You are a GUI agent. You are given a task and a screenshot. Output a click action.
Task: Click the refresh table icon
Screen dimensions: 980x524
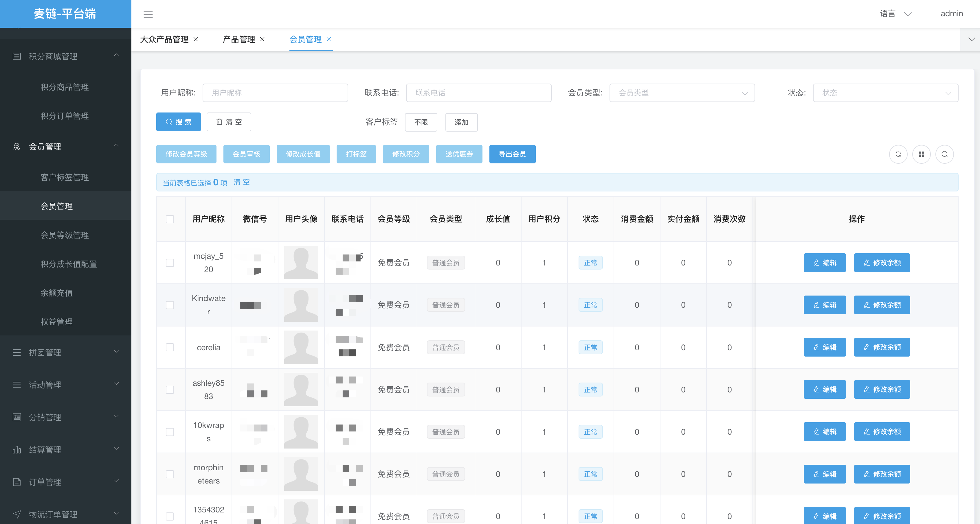[898, 154]
